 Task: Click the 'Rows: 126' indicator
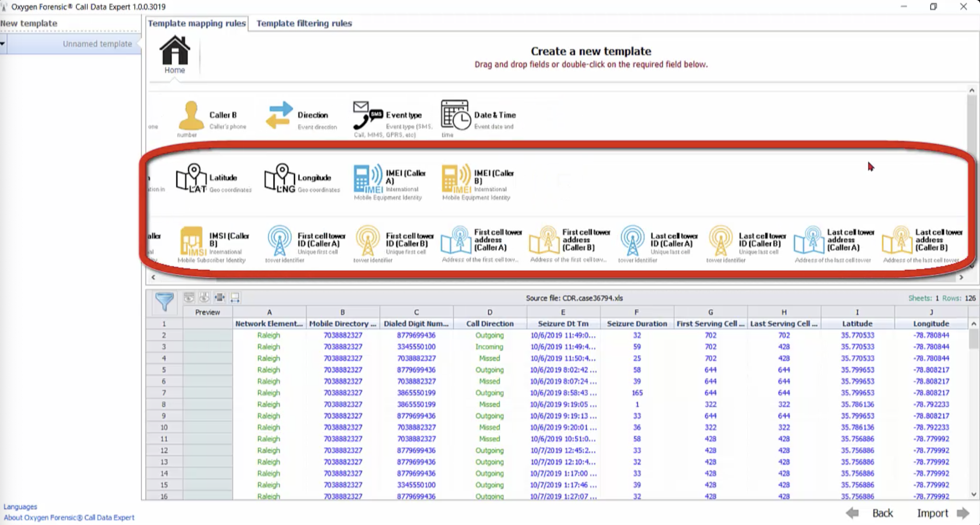pos(959,298)
